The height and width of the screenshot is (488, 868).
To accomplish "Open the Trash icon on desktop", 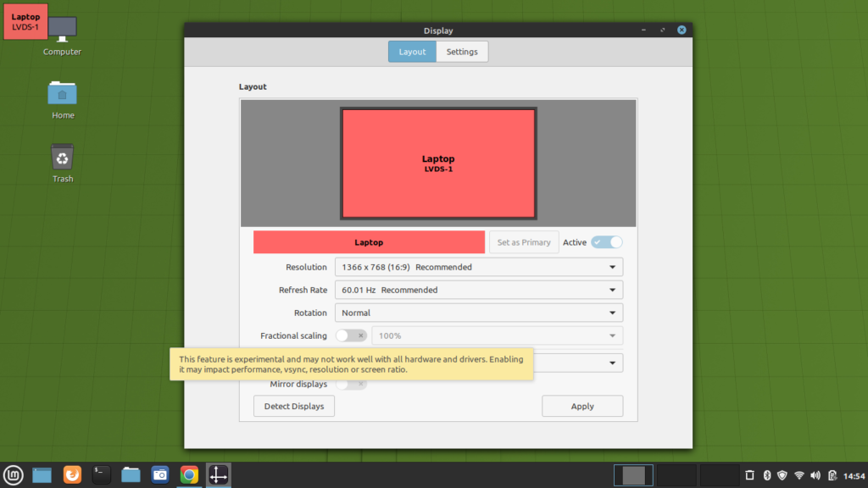I will pos(63,158).
